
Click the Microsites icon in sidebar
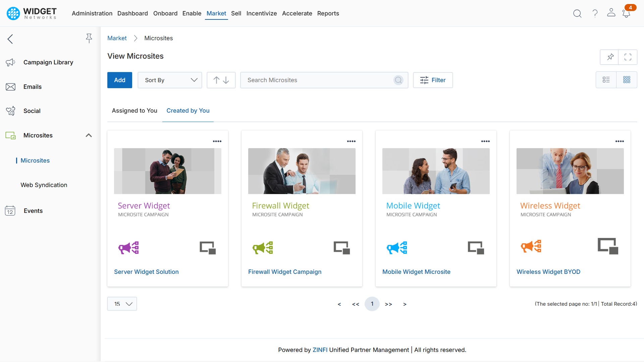tap(10, 135)
